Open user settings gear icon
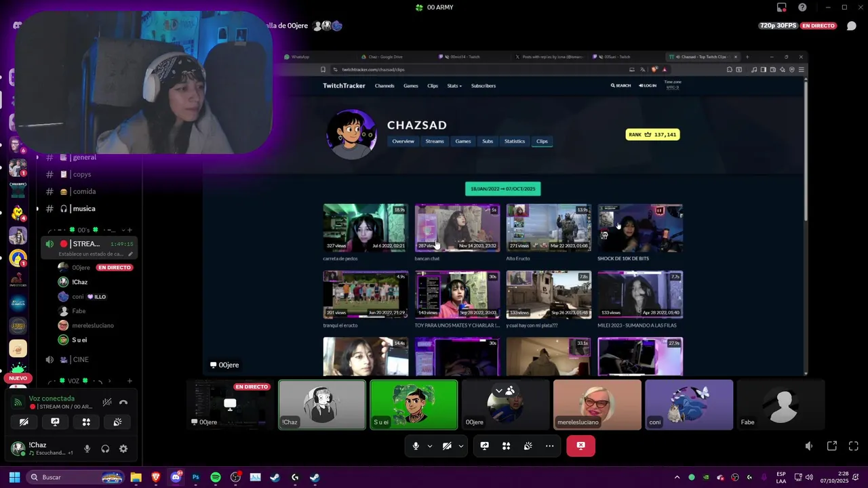This screenshot has height=488, width=868. [123, 449]
